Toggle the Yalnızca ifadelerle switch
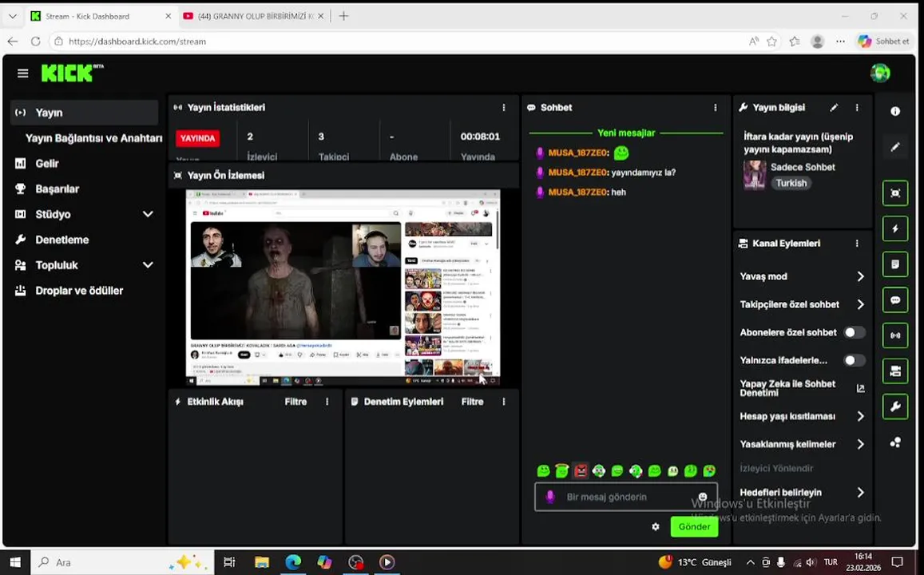 (854, 360)
